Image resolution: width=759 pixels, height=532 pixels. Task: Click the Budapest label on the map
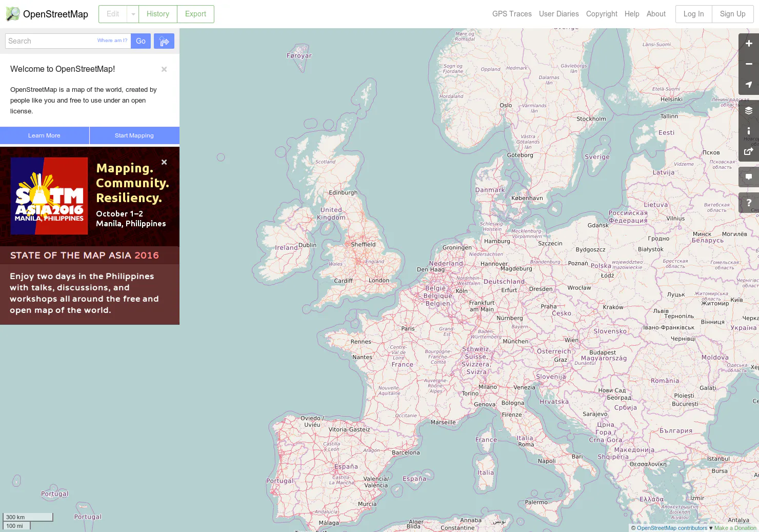tap(603, 352)
